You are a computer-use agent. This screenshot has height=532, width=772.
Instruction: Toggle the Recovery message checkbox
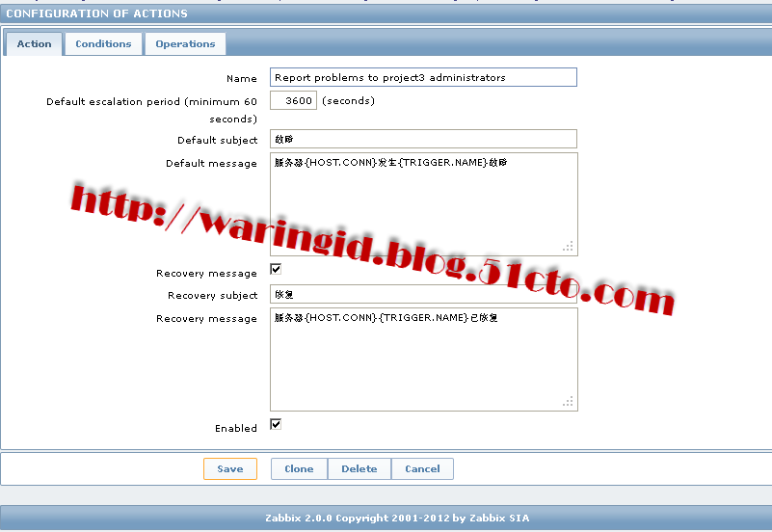(x=276, y=269)
